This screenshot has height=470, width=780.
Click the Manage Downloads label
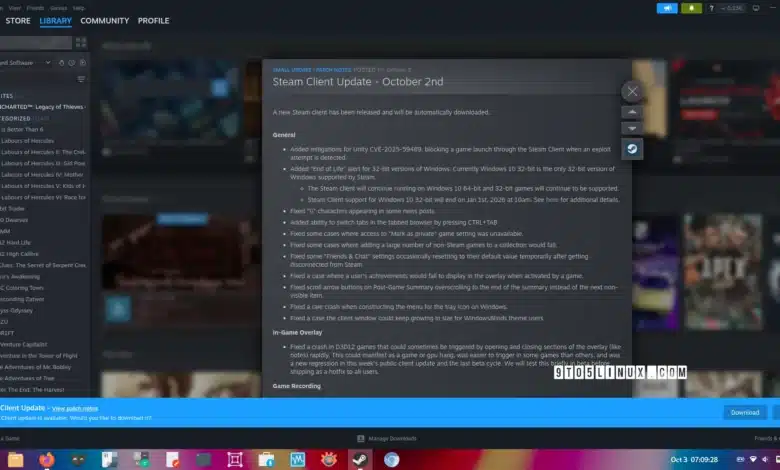392,439
